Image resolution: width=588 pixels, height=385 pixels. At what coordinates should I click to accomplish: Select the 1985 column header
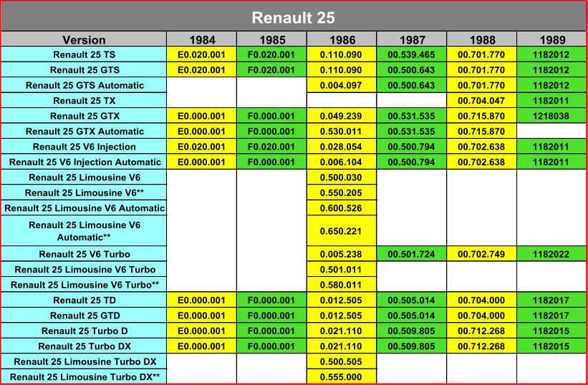pos(271,39)
